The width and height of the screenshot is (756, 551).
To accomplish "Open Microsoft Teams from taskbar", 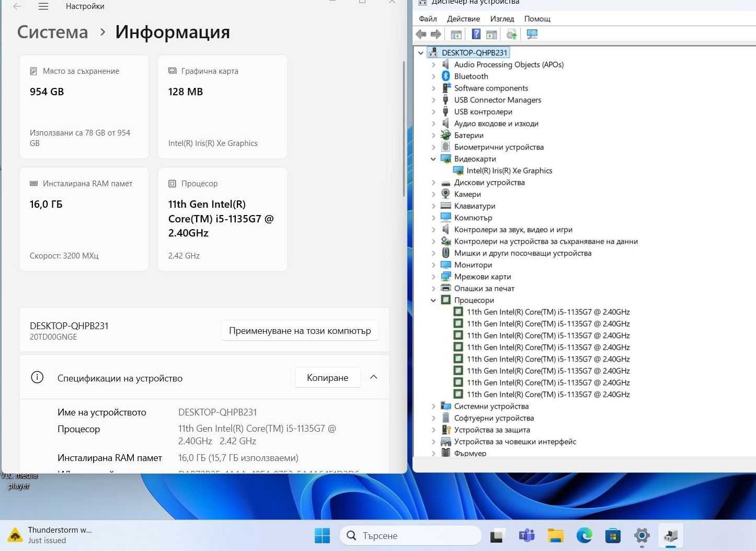I will click(526, 535).
